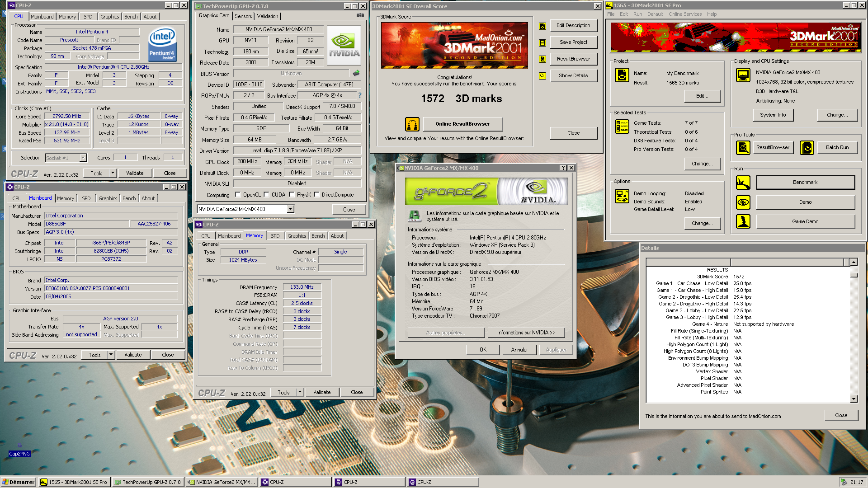Click the Save Project floppy disk icon
868x488 pixels.
(x=542, y=42)
